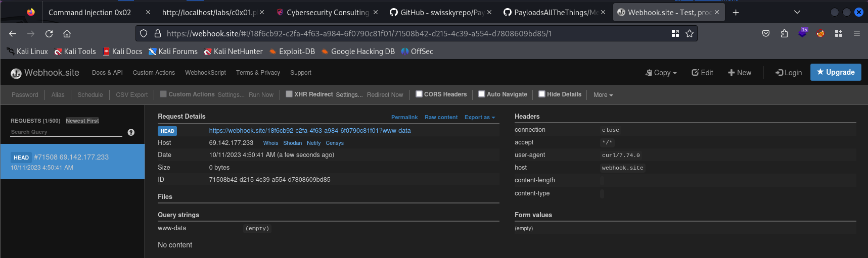The image size is (868, 258).
Task: Click the webhook URL with www-data
Action: tap(310, 130)
